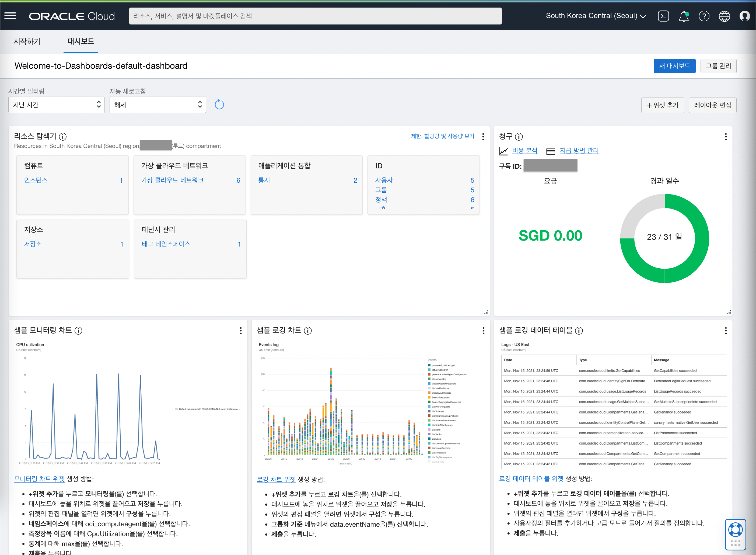Screen dimensions: 756x555
Task: Click the 23 / 31 일 donut progress chart
Action: coord(664,238)
